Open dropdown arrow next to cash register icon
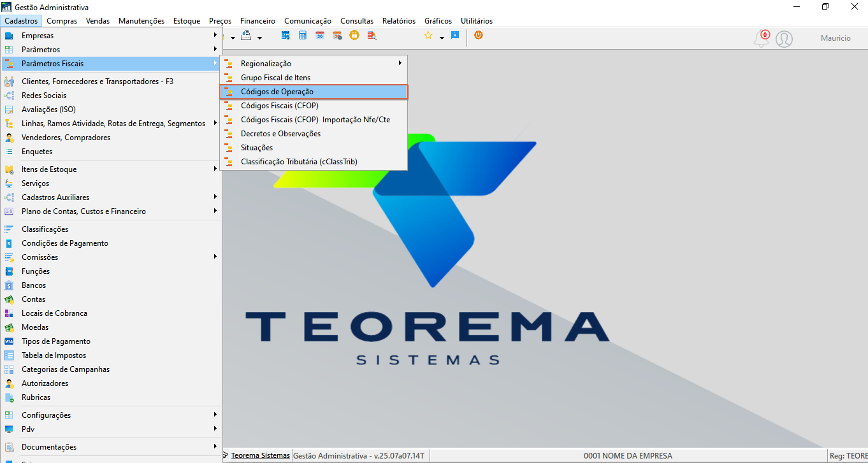Viewport: 868px width, 463px height. [259, 38]
